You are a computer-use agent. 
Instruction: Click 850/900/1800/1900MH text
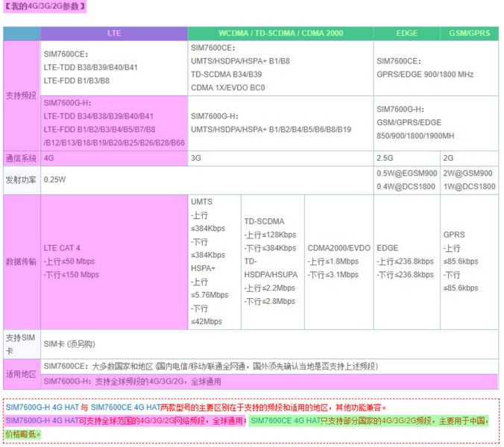[415, 136]
